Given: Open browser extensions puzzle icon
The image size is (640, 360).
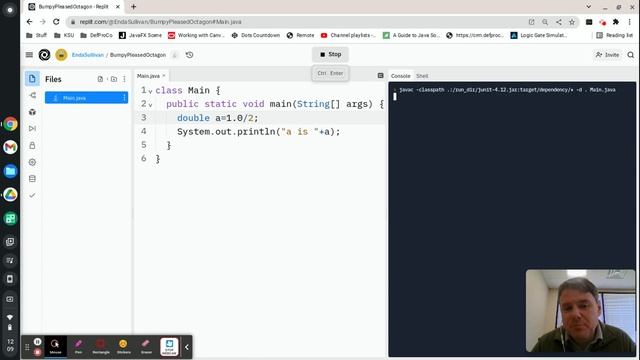Looking at the screenshot, I should (616, 22).
